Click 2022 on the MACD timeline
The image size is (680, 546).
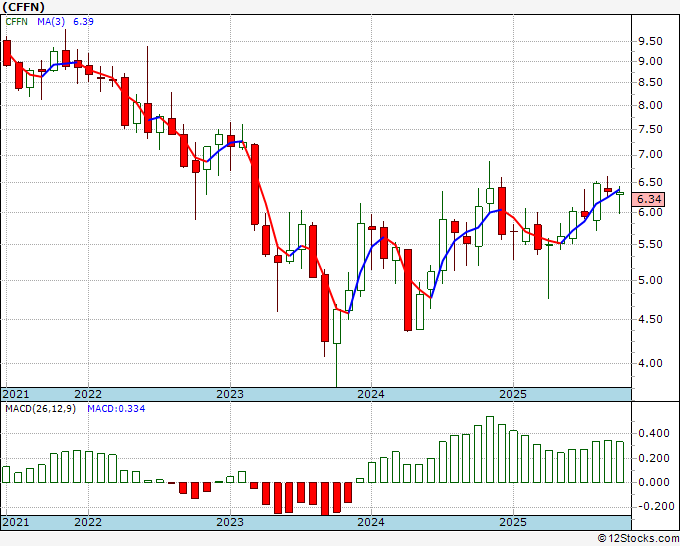88,522
